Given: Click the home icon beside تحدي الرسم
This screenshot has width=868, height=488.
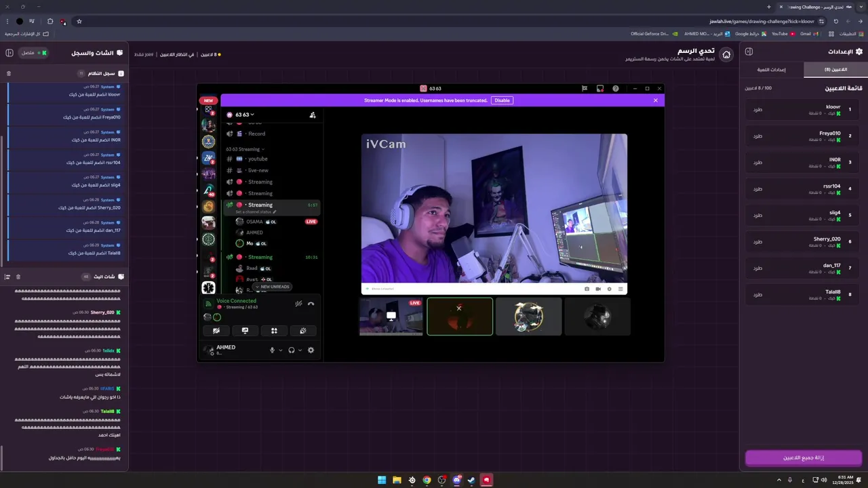Looking at the screenshot, I should pyautogui.click(x=726, y=55).
